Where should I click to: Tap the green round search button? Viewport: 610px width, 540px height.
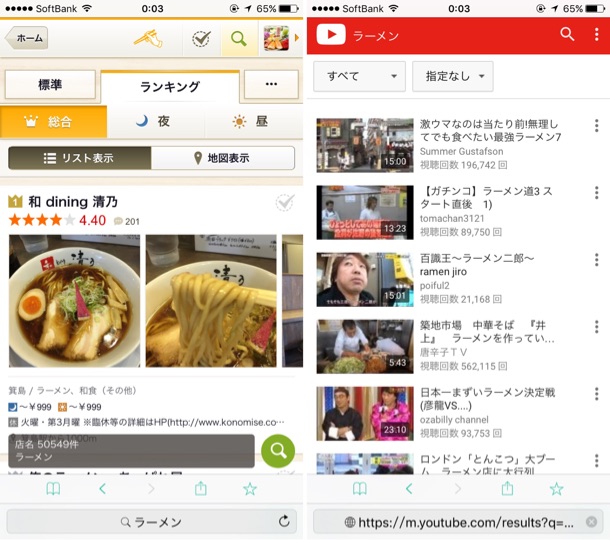pyautogui.click(x=278, y=451)
